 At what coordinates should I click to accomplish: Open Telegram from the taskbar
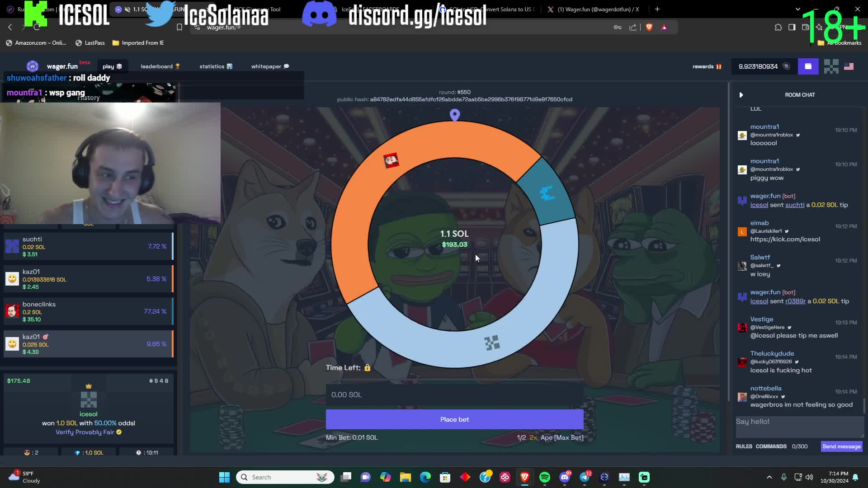[585, 477]
